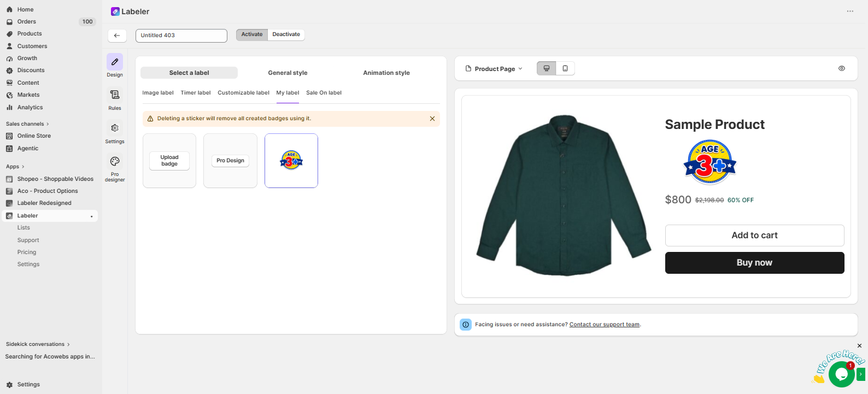
Task: Open the Labeler Settings gear icon
Action: tap(115, 128)
